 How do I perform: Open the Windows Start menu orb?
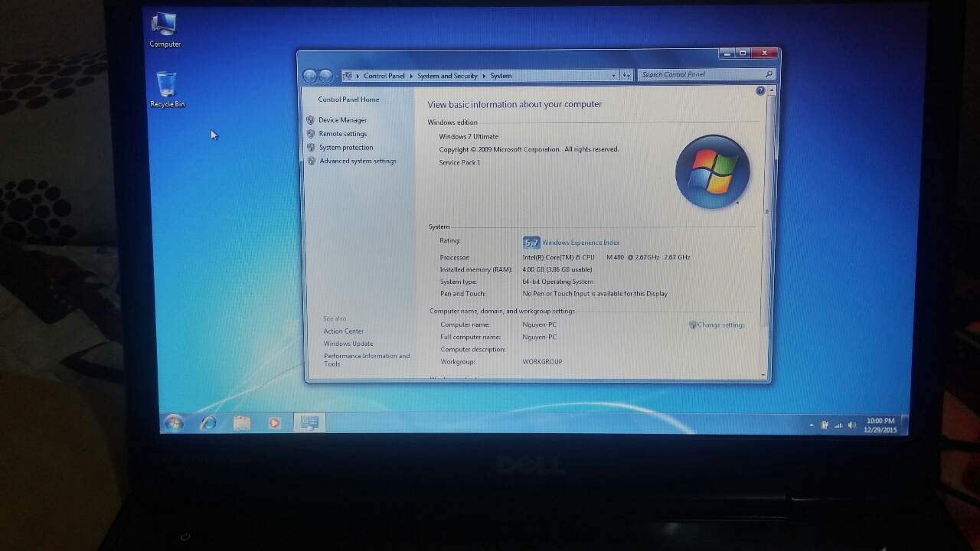174,423
